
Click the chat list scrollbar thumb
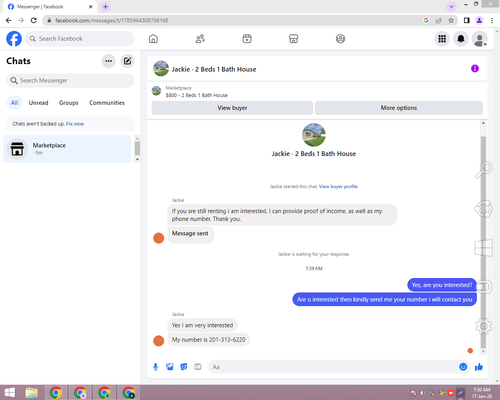137,148
